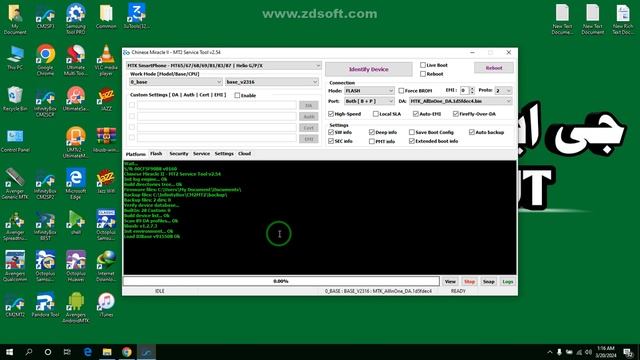Open taskbar search magnifier

[x=29, y=352]
